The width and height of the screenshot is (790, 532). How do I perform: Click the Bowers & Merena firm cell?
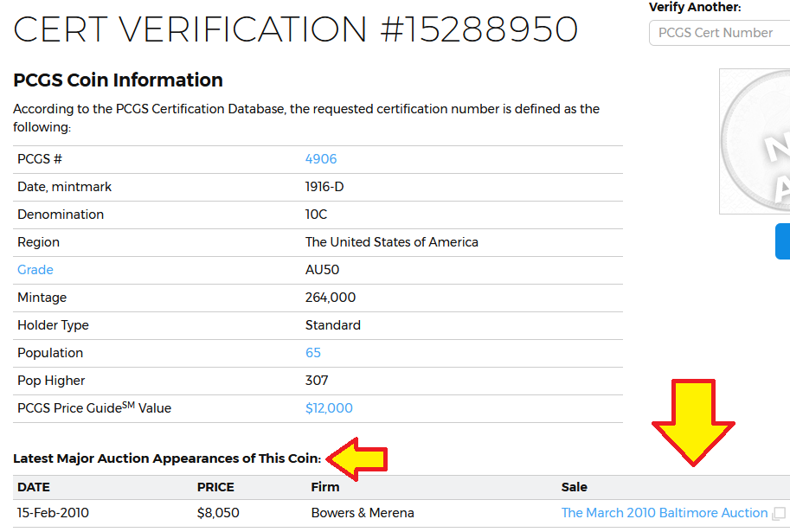coord(363,513)
